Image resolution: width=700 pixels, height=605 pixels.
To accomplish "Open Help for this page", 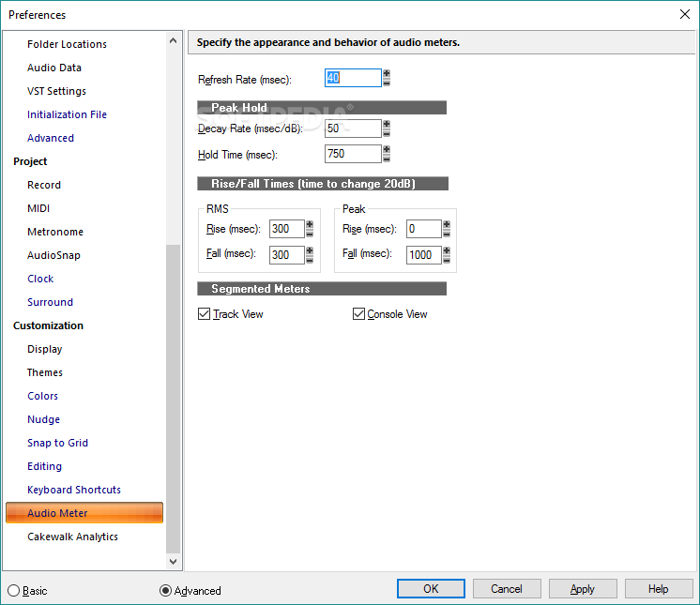I will click(x=659, y=589).
